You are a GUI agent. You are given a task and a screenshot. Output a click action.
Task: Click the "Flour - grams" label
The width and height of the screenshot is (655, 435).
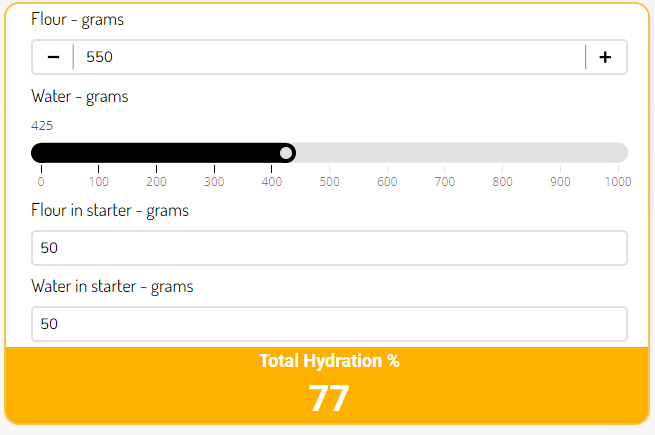(78, 19)
